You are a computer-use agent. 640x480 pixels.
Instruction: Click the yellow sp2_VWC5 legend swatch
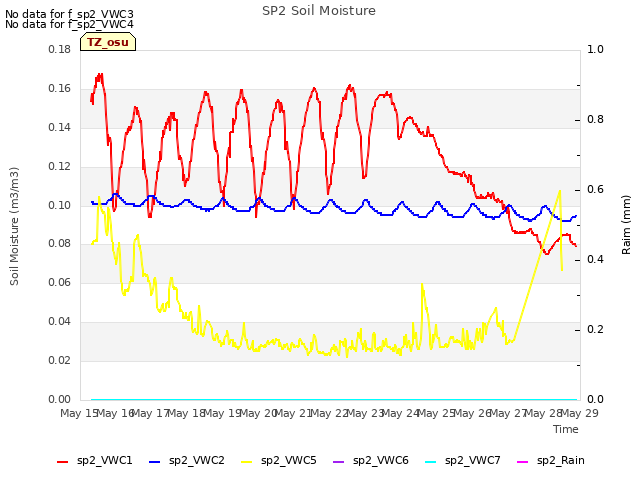[x=246, y=462]
